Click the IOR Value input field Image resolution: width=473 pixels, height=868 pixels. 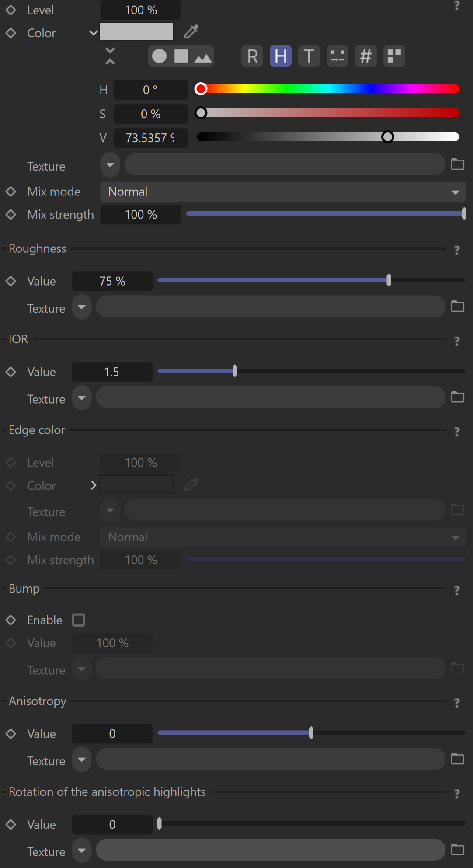pyautogui.click(x=112, y=372)
